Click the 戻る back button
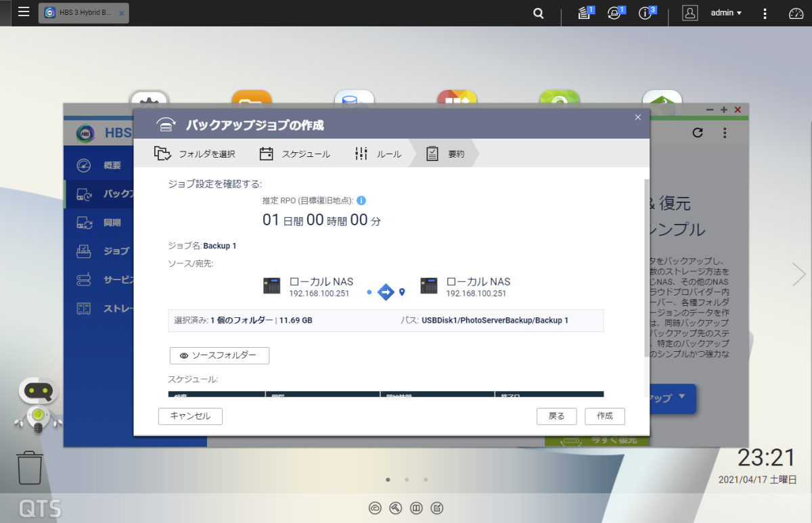This screenshot has width=812, height=523. coord(556,416)
